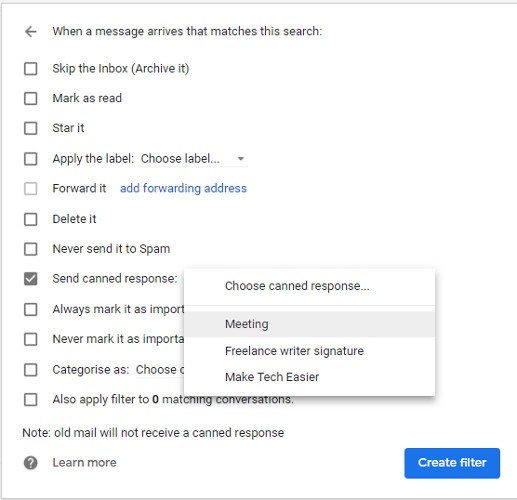
Task: Tick Never mark it as important checkbox
Action: coord(31,339)
